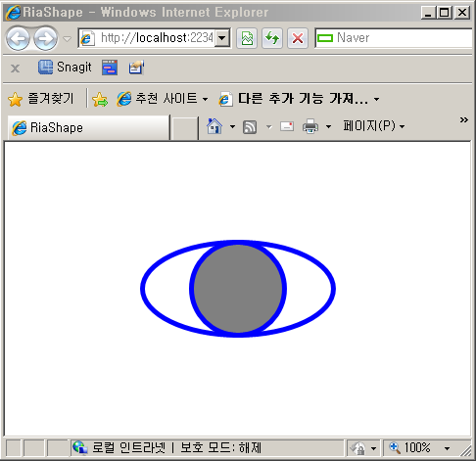Open the recent pages dropdown arrow
476x461 pixels.
point(67,39)
